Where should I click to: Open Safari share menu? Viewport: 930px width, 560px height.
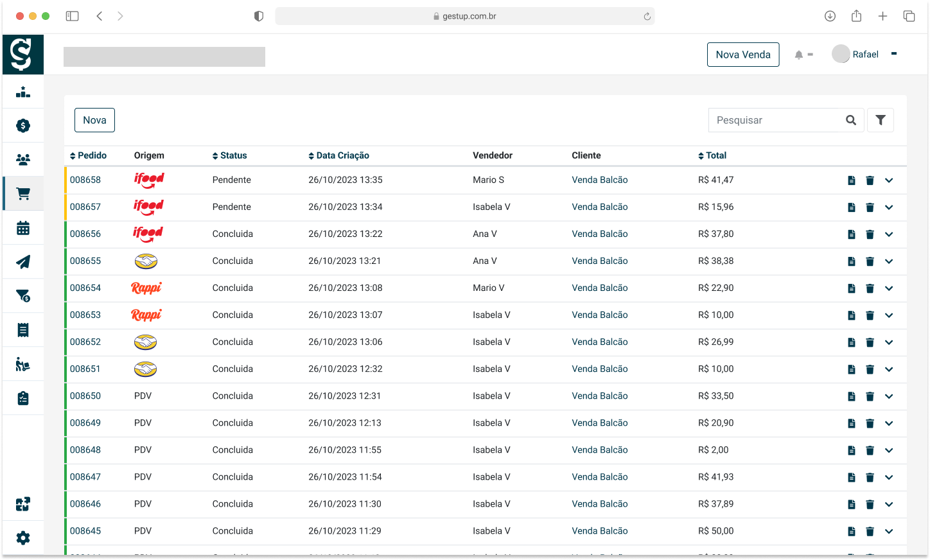[x=856, y=16]
